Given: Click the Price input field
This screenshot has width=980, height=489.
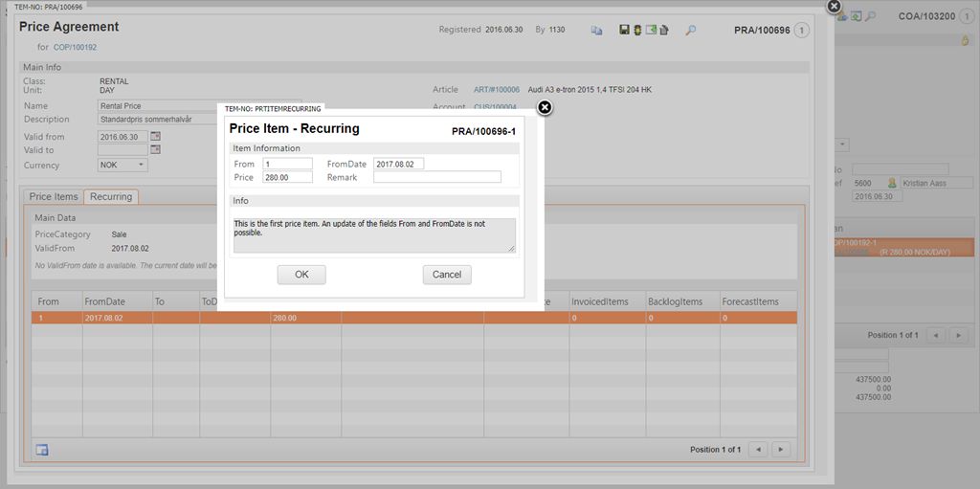Looking at the screenshot, I should pyautogui.click(x=288, y=177).
